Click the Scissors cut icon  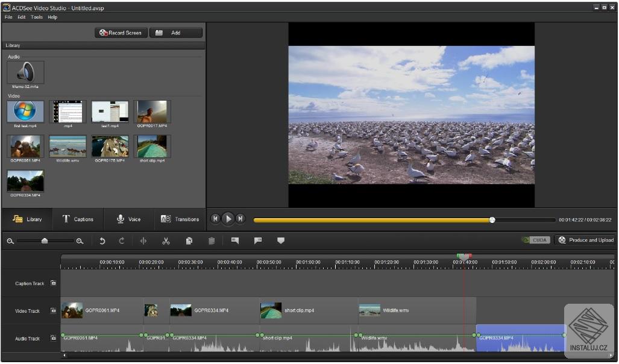pyautogui.click(x=167, y=240)
